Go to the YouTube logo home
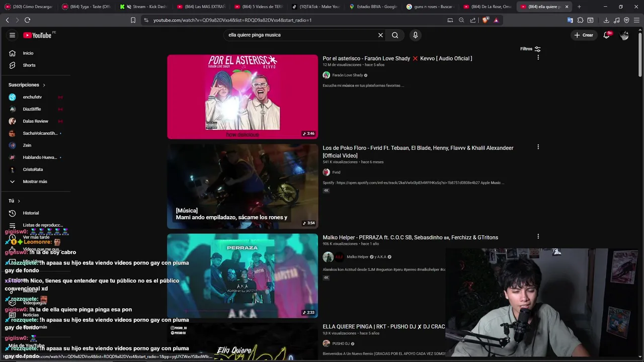Viewport: 644px width, 362px height. click(37, 35)
